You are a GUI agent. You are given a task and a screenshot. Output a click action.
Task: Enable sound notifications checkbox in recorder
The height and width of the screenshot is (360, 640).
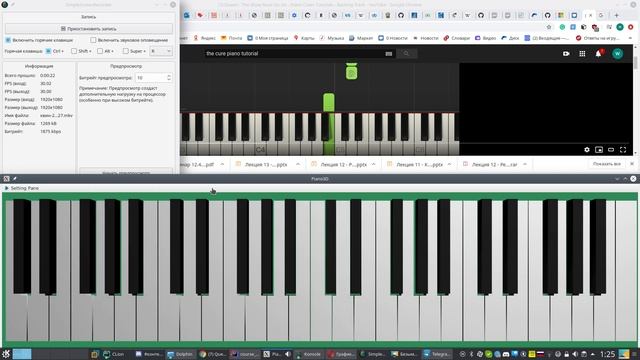click(x=93, y=40)
